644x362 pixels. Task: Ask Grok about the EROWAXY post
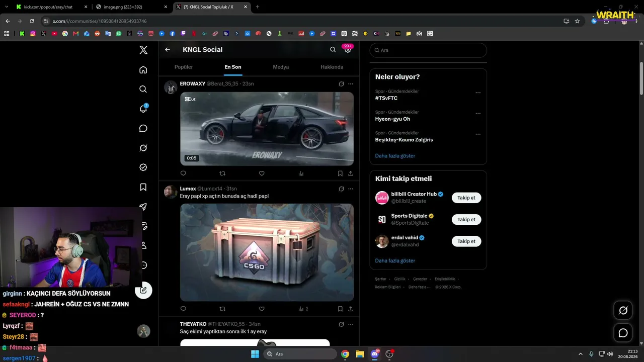[341, 84]
